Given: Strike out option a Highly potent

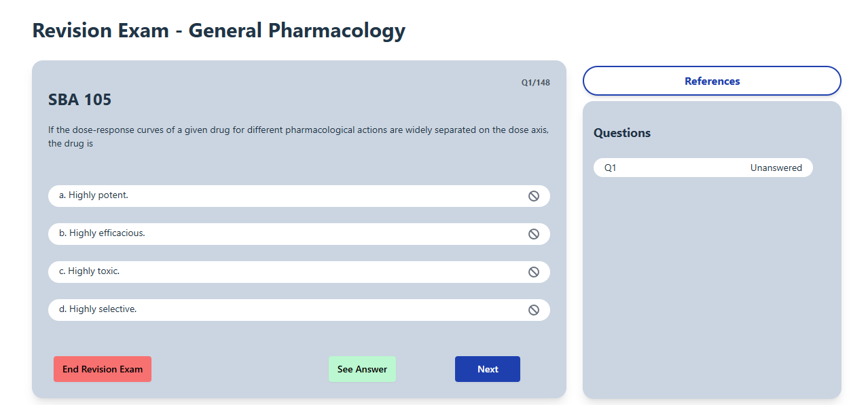Looking at the screenshot, I should click(x=534, y=196).
